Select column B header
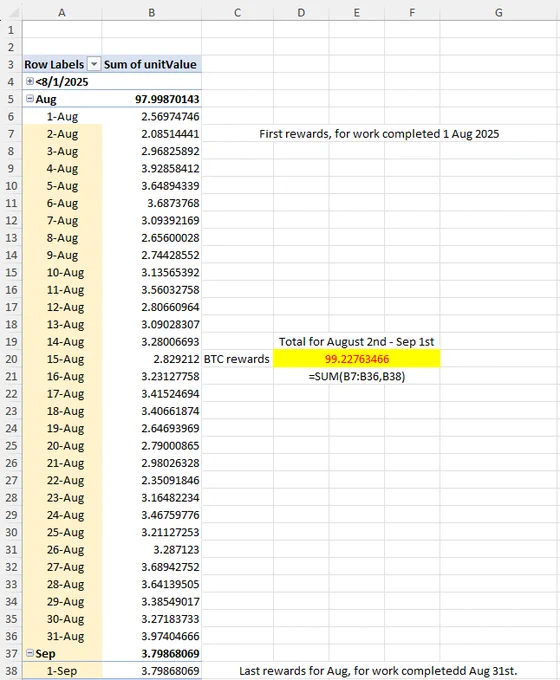Image resolution: width=560 pixels, height=680 pixels. click(151, 13)
